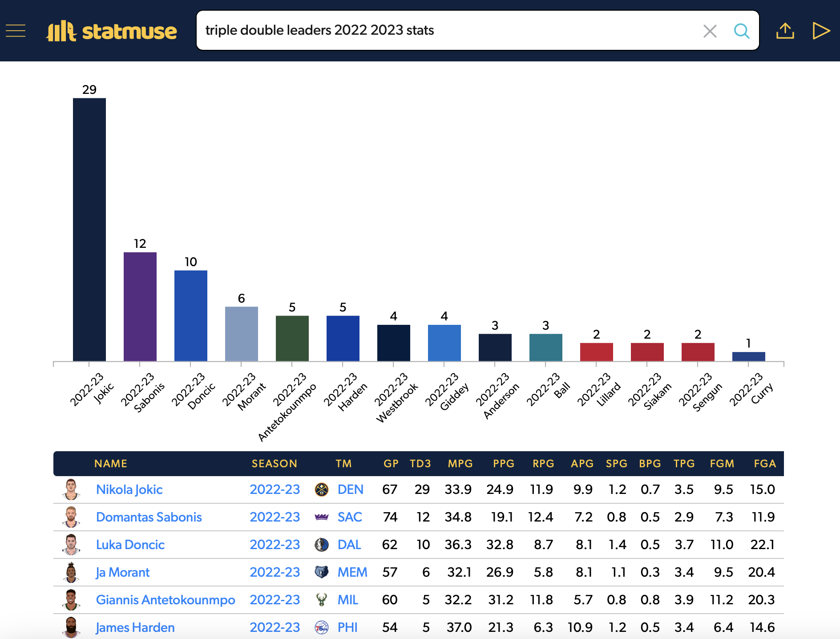Click 2022-23 season link for Antetokounmpo

tap(275, 600)
